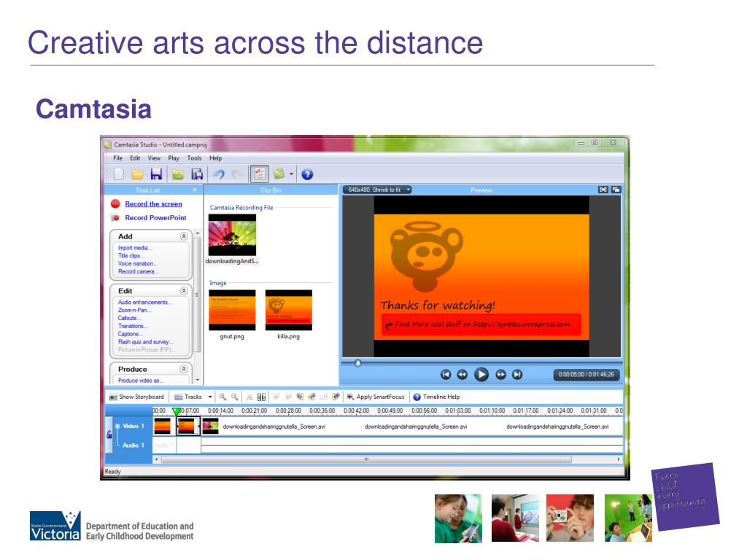Image resolution: width=747 pixels, height=560 pixels.
Task: Click Produce video as link
Action: tap(141, 381)
